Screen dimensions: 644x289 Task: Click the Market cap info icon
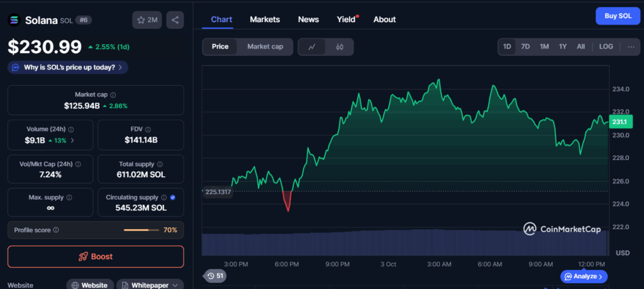(x=113, y=94)
